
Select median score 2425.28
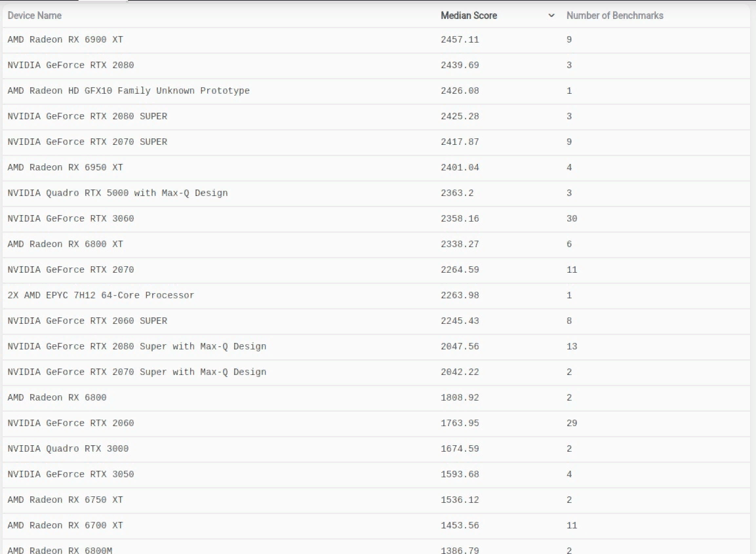tap(460, 116)
